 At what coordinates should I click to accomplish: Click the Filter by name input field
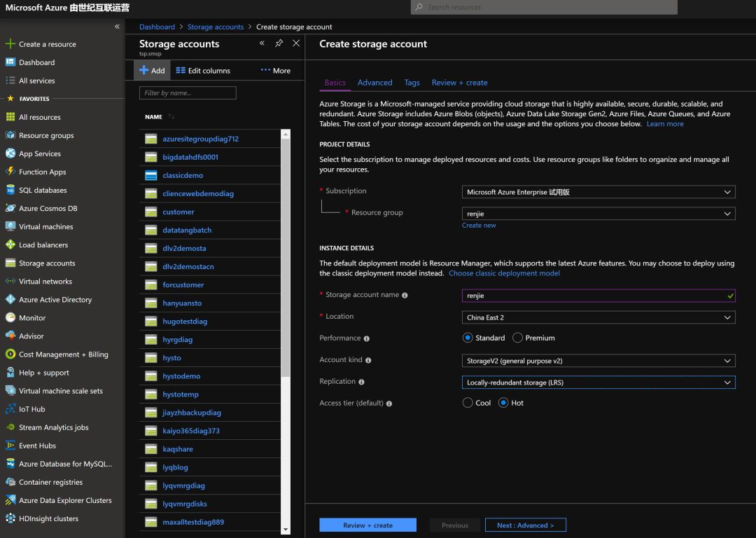[x=188, y=93]
